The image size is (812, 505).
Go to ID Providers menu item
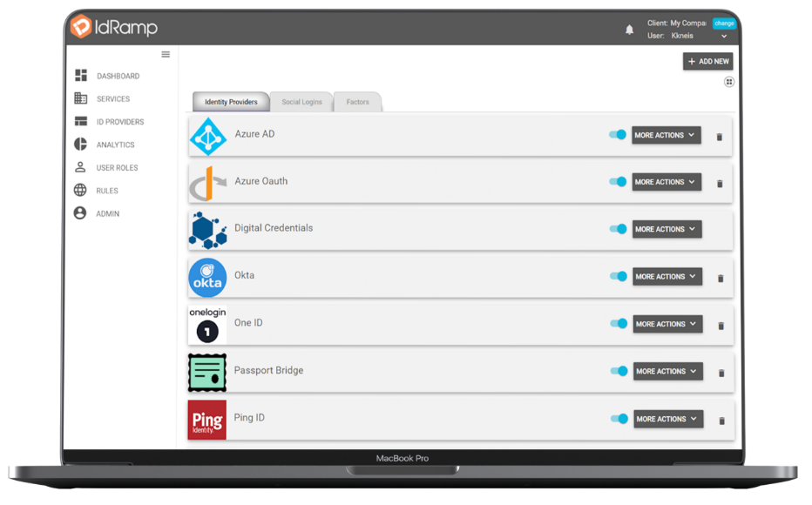(x=120, y=122)
